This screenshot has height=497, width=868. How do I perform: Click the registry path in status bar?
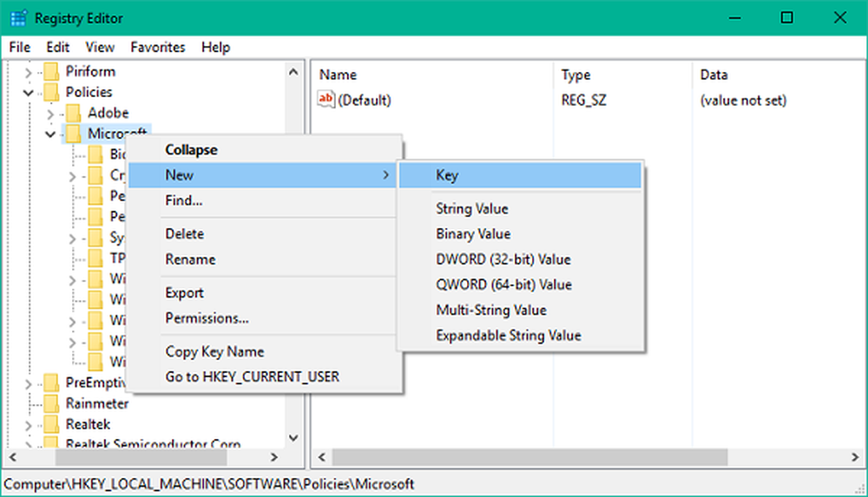(208, 484)
